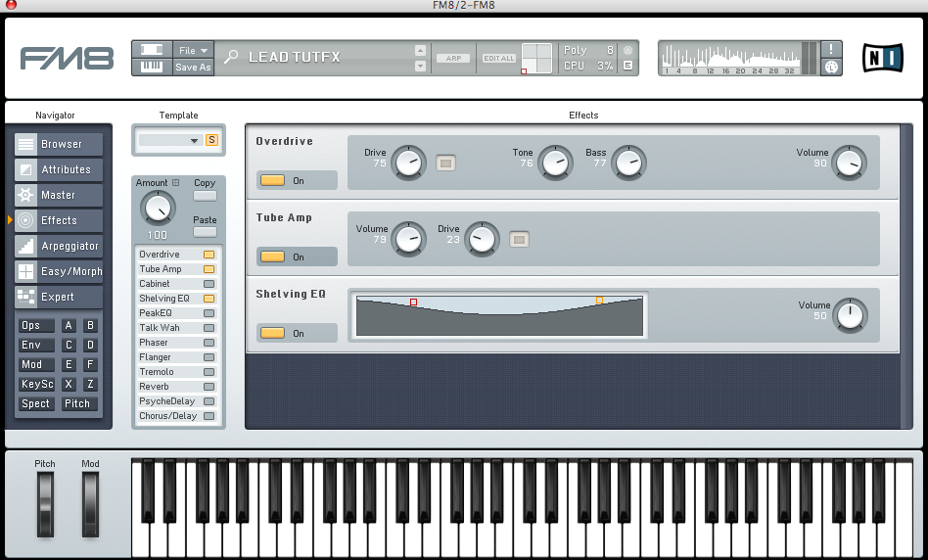Toggle the keyboard view icon in header
928x560 pixels.
click(x=152, y=67)
